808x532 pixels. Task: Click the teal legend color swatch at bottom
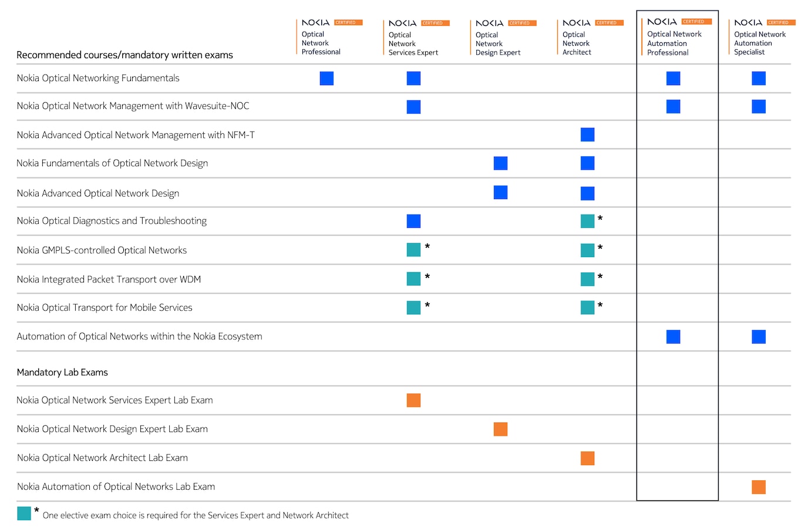coord(24,513)
